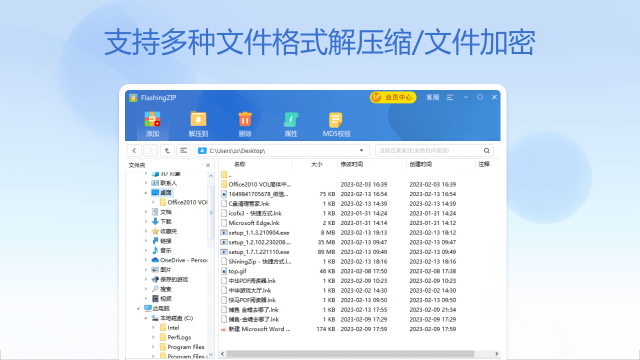Viewport: 640px width, 360px height.
Task: Select the ShiningZip shortcut file
Action: [x=260, y=262]
